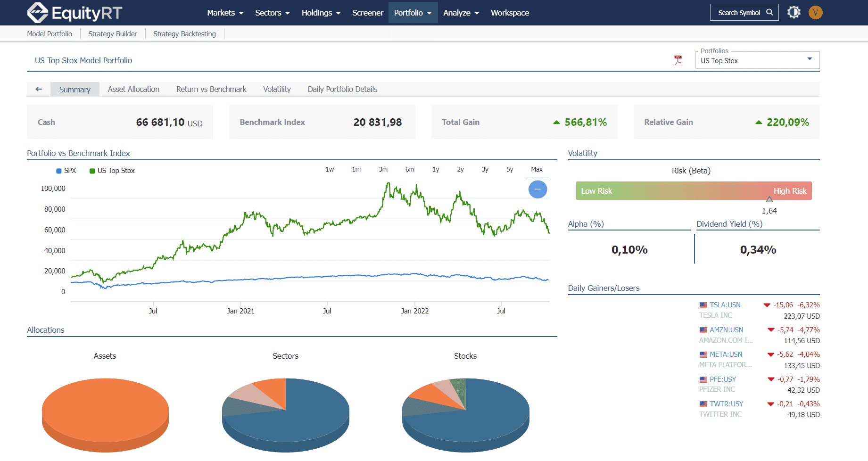Switch to Asset Allocation tab
This screenshot has height=461, width=868.
133,89
